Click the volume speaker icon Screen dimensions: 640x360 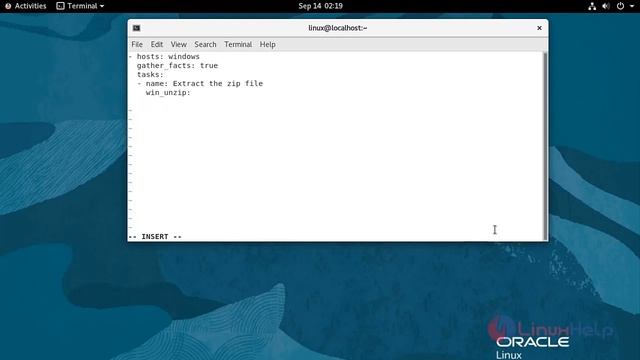pyautogui.click(x=606, y=6)
